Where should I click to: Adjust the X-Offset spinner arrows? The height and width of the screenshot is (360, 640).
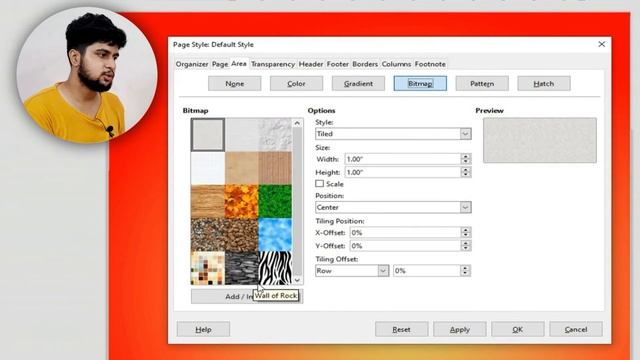466,233
